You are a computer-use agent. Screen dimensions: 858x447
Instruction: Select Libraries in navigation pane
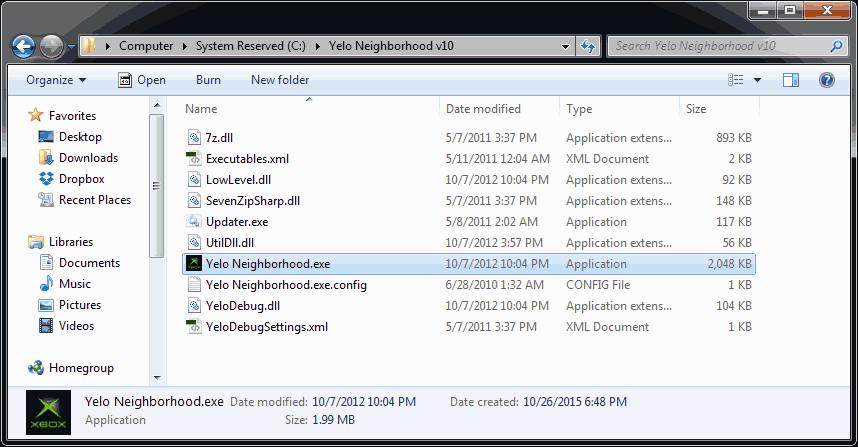[71, 242]
